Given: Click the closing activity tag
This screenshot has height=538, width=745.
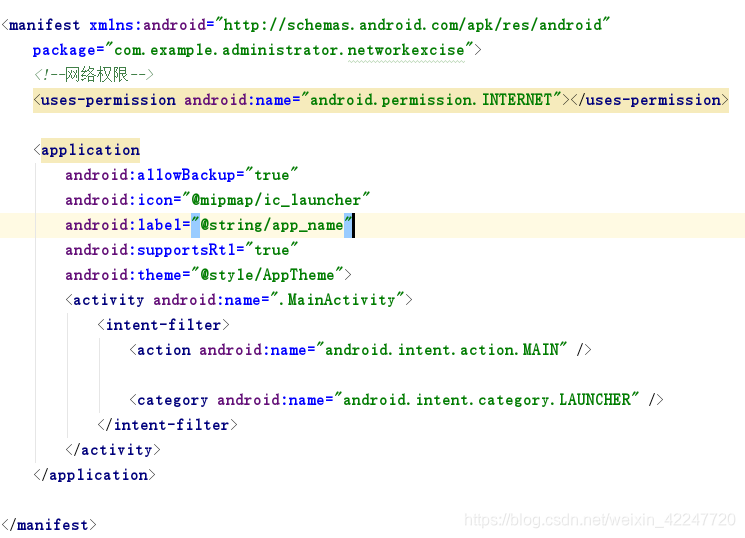Looking at the screenshot, I should click(113, 450).
